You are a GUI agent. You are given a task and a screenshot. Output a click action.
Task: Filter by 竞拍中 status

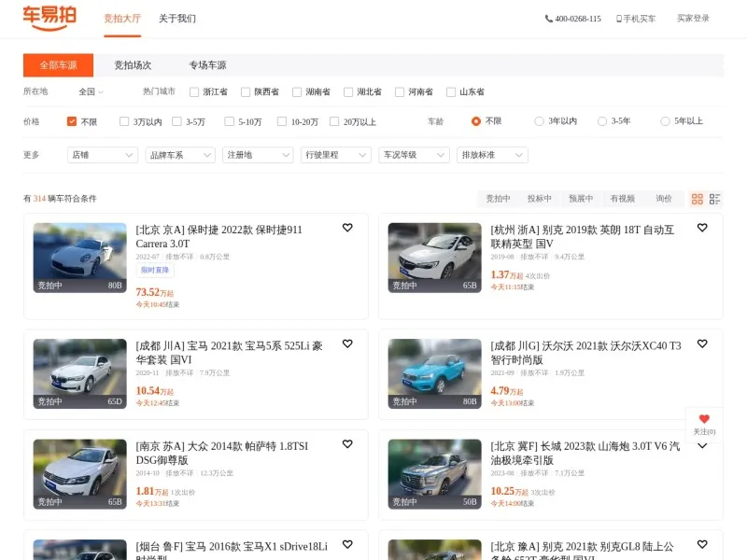coord(498,199)
